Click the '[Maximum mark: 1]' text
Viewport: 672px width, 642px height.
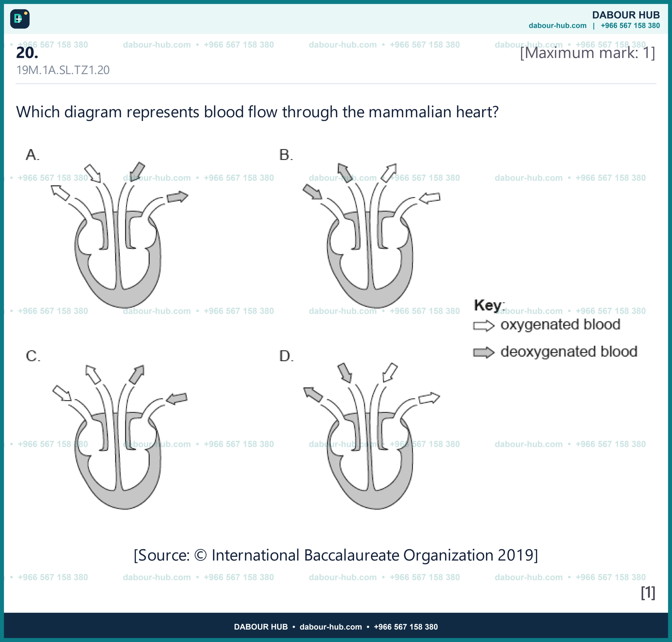click(587, 53)
